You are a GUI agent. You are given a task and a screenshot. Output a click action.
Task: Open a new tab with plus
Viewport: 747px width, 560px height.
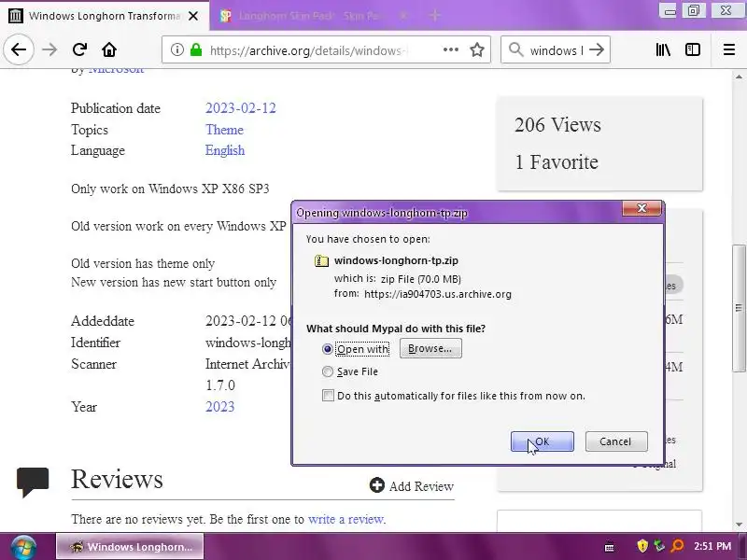(x=434, y=16)
